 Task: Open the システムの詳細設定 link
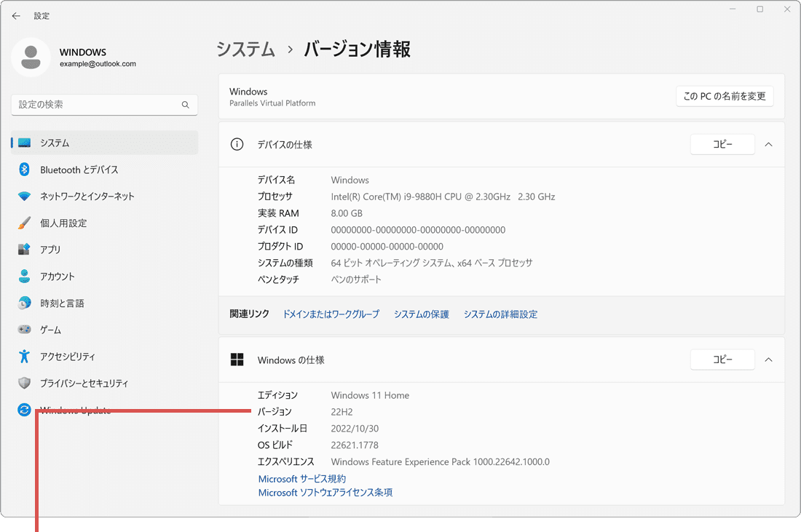(x=500, y=314)
